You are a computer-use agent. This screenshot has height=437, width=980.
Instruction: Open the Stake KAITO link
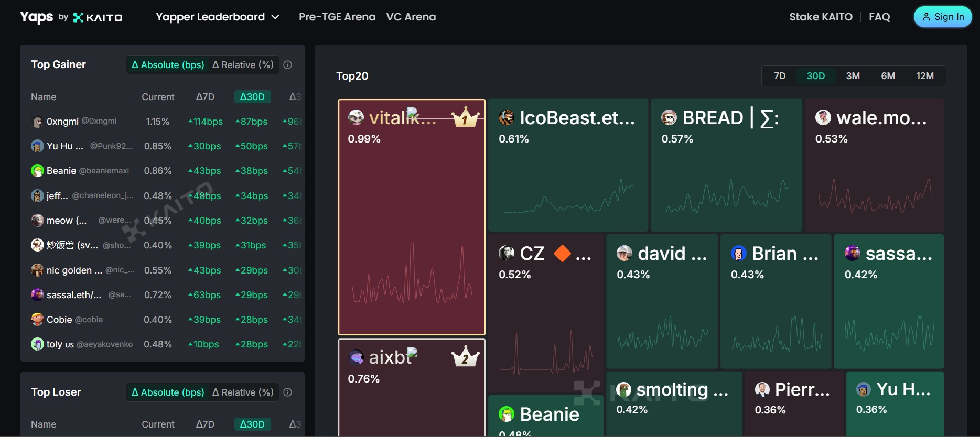coord(821,17)
